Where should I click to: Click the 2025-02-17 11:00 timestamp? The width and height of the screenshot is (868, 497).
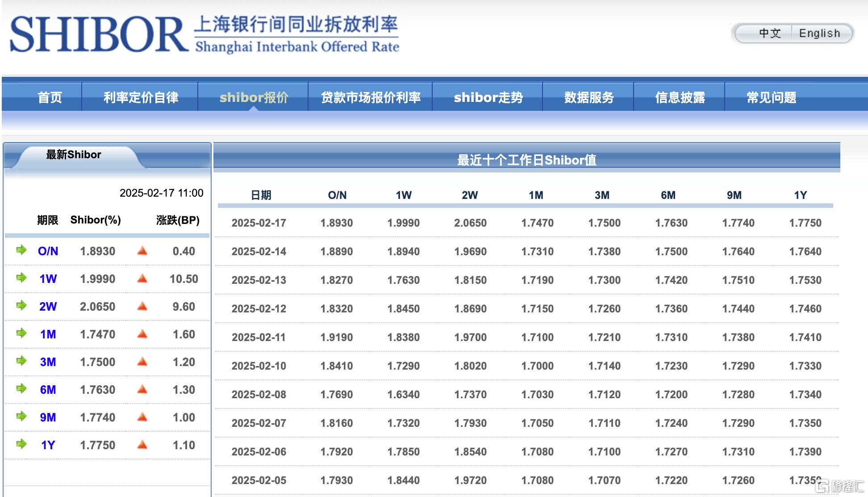click(162, 193)
